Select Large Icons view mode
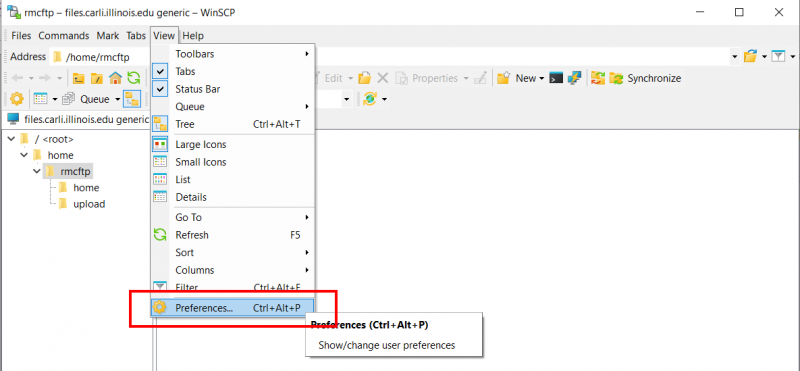This screenshot has height=371, width=800. coord(233,144)
